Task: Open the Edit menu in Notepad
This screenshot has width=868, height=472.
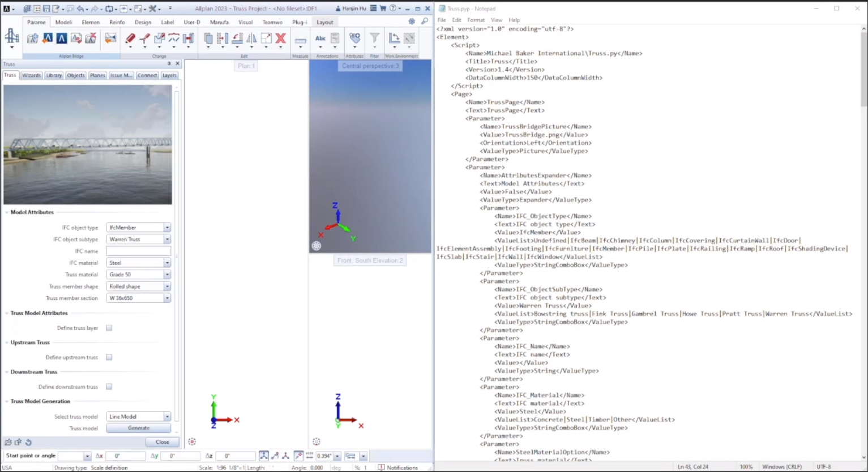Action: 456,20
